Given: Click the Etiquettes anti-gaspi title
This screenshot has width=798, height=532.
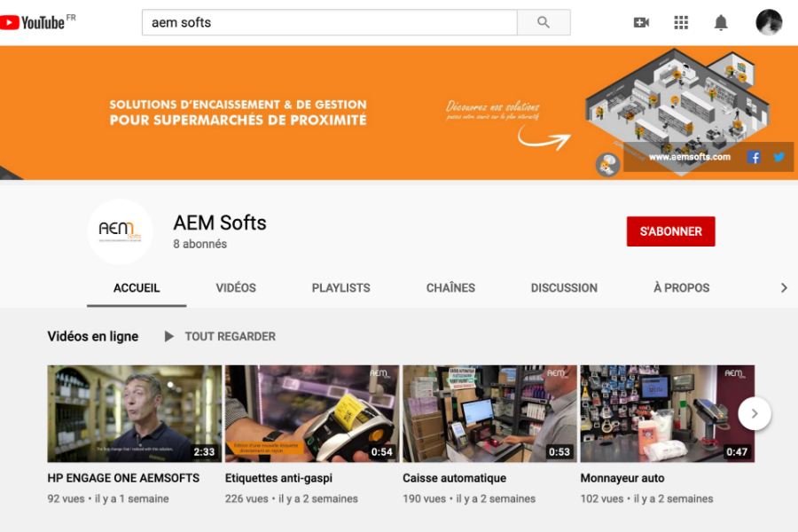Looking at the screenshot, I should [278, 478].
